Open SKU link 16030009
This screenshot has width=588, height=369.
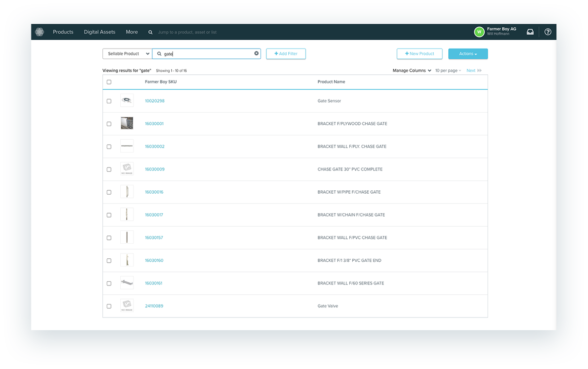[x=155, y=169]
